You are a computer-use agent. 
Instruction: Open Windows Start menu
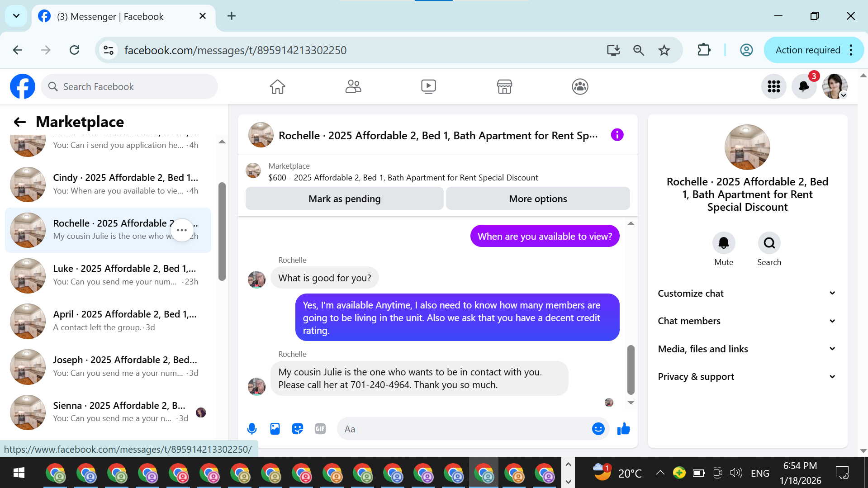pyautogui.click(x=19, y=473)
